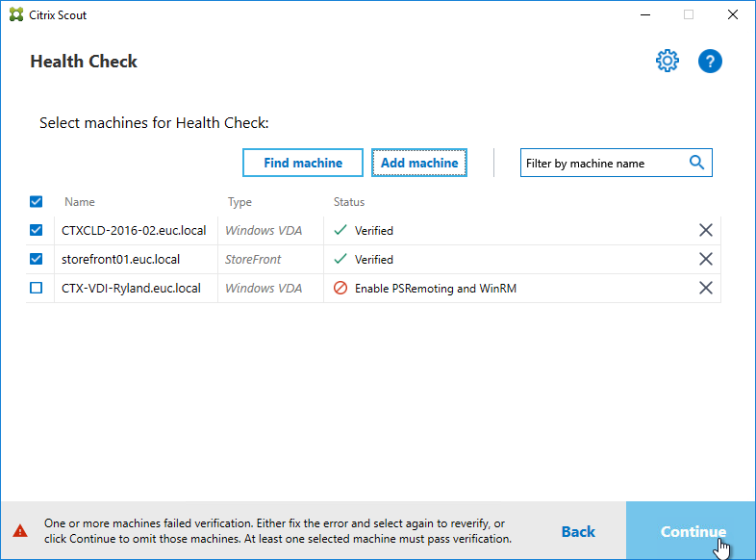Sort by the Type column header
This screenshot has width=756, height=560.
point(239,202)
